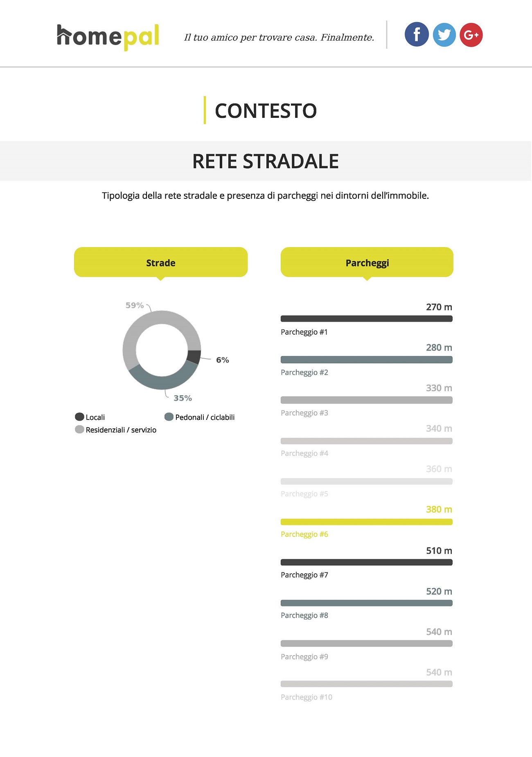Toggle the Residenziali / servizio legend dot

(79, 430)
